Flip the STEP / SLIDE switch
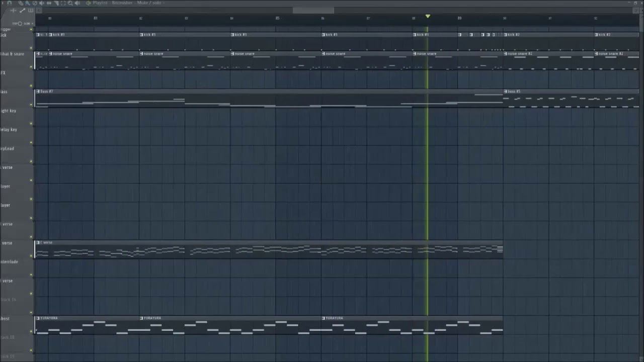This screenshot has height=362, width=644. coord(20,24)
